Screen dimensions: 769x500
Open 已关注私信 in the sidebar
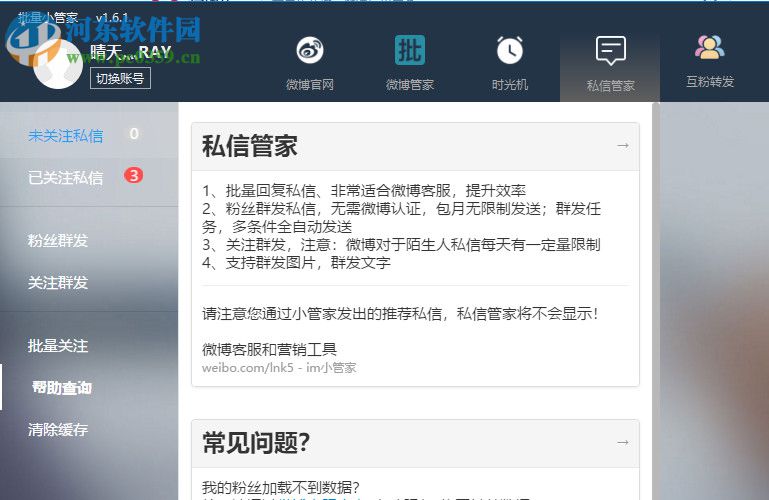66,177
